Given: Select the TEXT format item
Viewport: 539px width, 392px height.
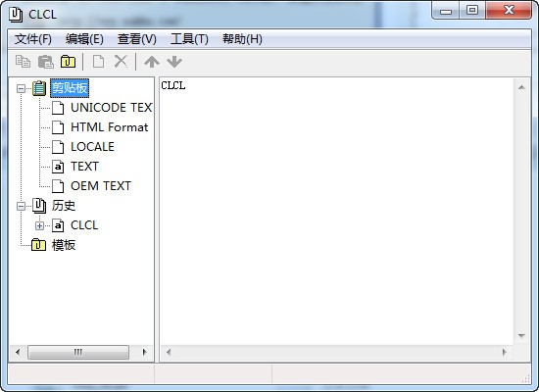Looking at the screenshot, I should tap(84, 167).
